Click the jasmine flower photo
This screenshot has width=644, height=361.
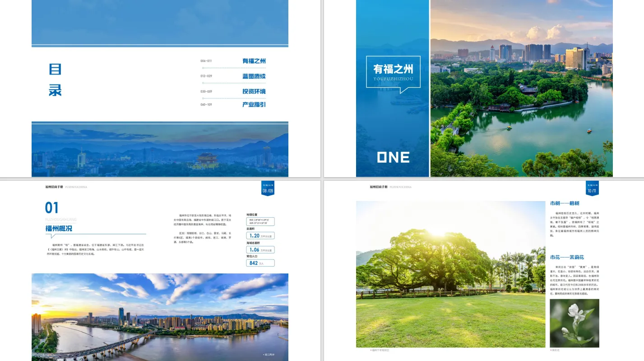[x=575, y=323]
